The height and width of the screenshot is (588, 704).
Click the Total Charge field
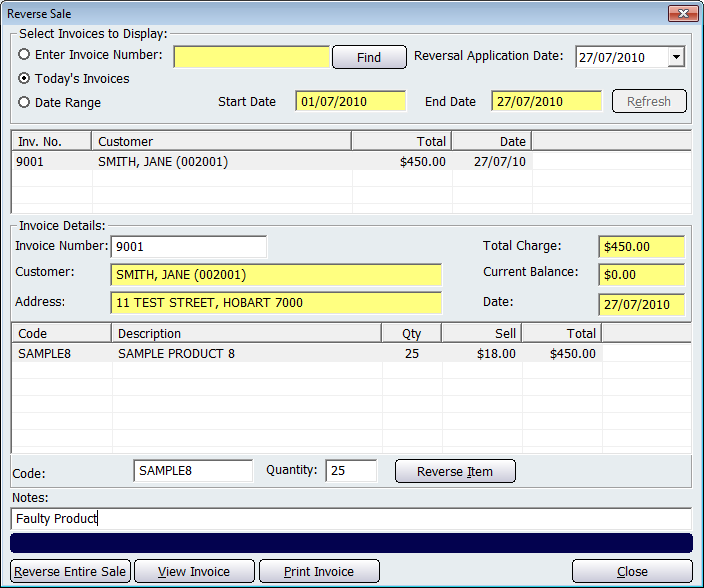click(641, 246)
